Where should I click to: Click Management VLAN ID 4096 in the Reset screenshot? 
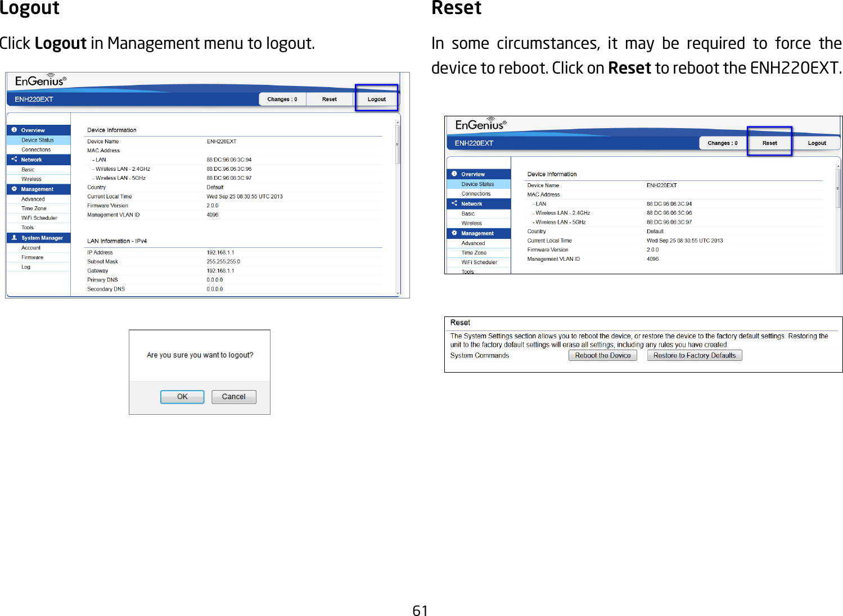pos(652,259)
